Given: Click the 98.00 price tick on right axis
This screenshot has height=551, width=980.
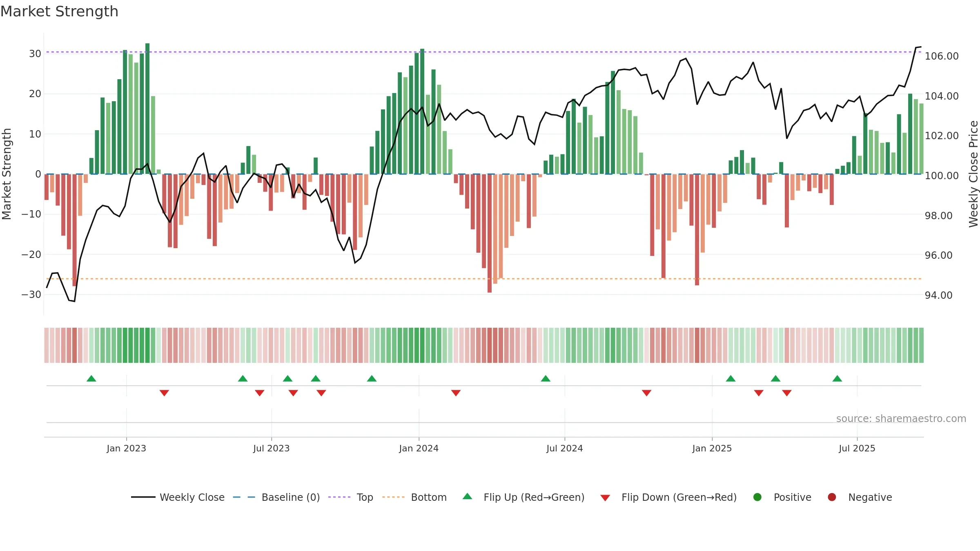Looking at the screenshot, I should coord(938,216).
